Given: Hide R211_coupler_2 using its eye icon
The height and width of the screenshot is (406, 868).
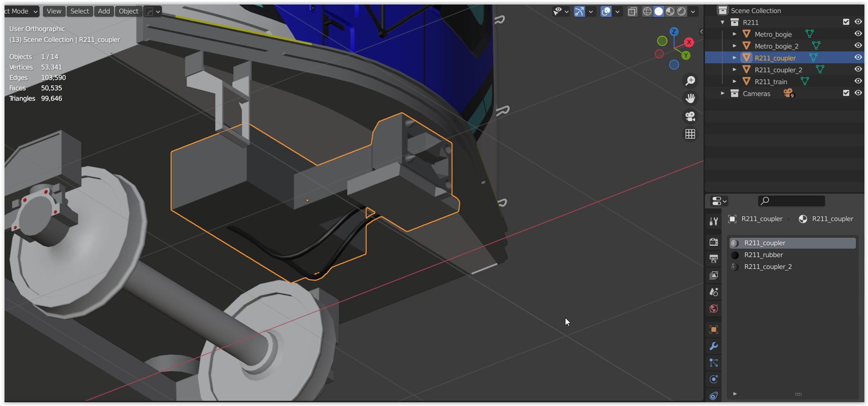Looking at the screenshot, I should coord(858,69).
